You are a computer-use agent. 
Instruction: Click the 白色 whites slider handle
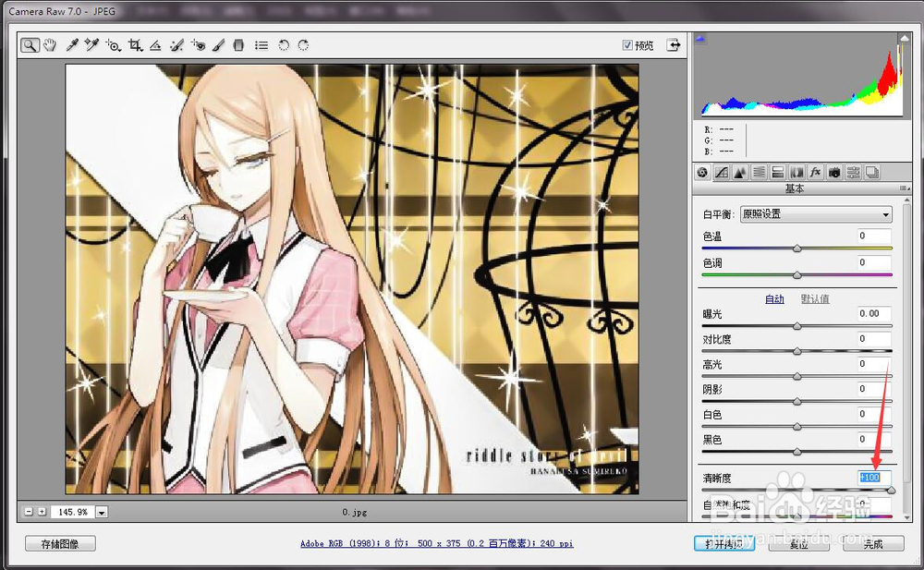(796, 426)
